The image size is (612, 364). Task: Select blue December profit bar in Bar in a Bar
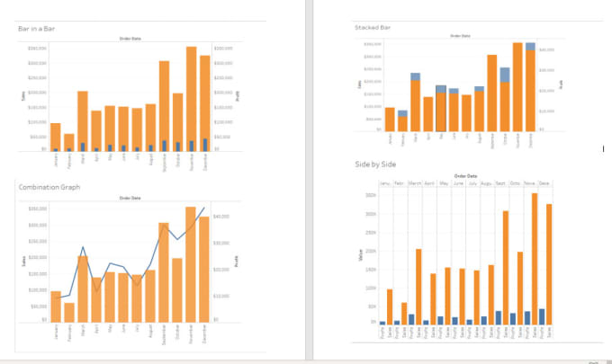pos(205,144)
